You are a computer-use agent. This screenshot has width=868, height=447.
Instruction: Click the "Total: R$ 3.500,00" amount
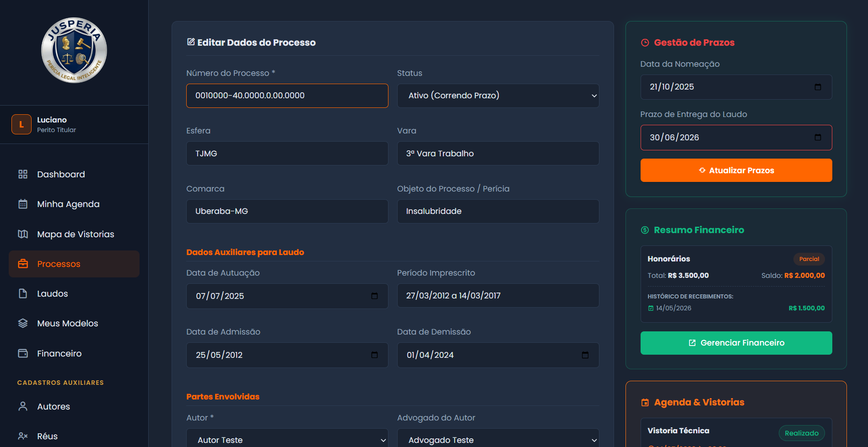678,275
